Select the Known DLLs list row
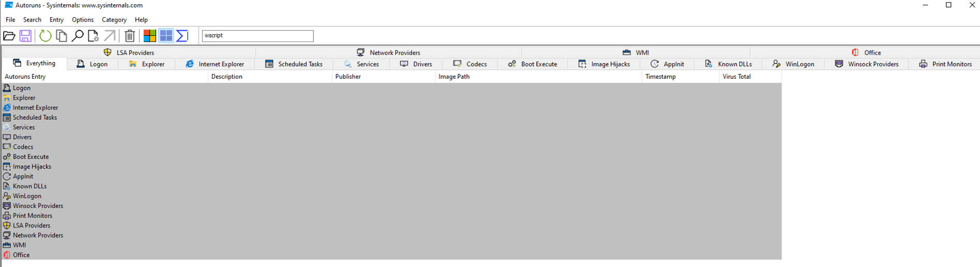 [x=392, y=187]
